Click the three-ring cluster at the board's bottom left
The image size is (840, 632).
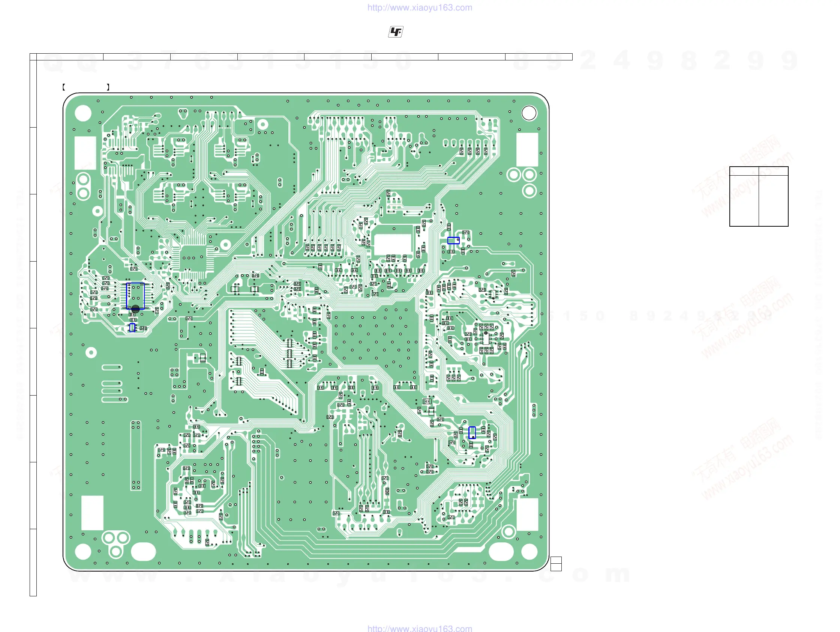(x=116, y=543)
